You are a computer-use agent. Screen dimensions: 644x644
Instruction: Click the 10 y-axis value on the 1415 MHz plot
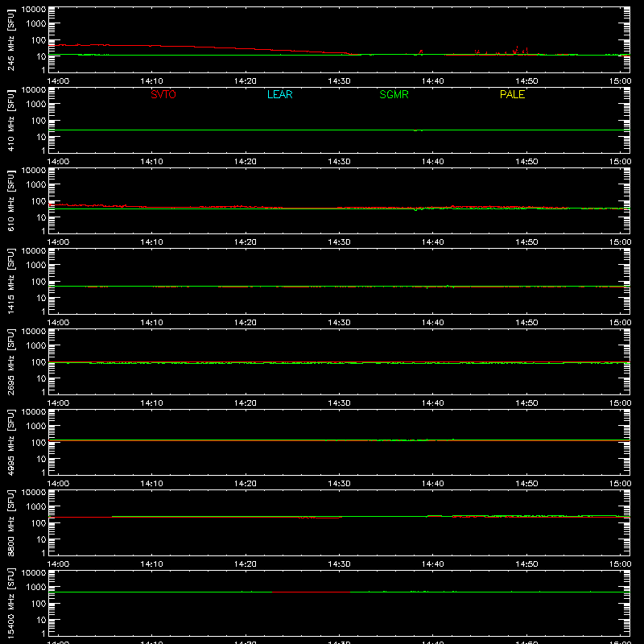click(x=41, y=298)
